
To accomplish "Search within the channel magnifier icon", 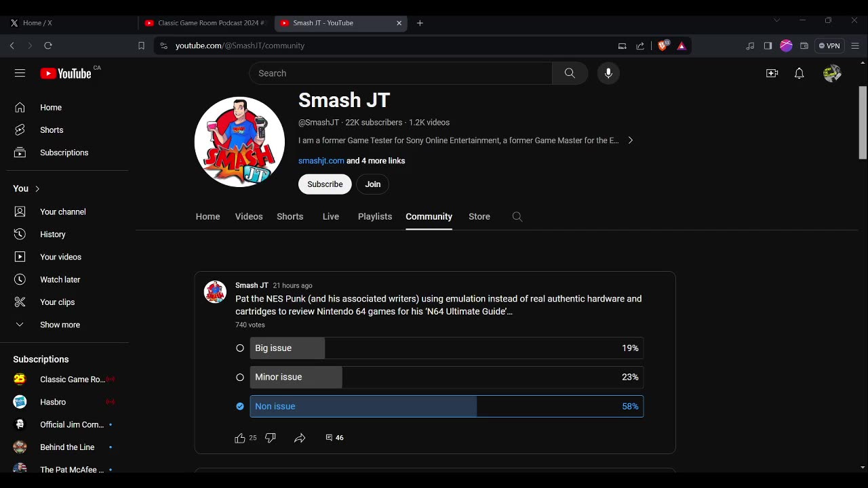I will pos(517,217).
